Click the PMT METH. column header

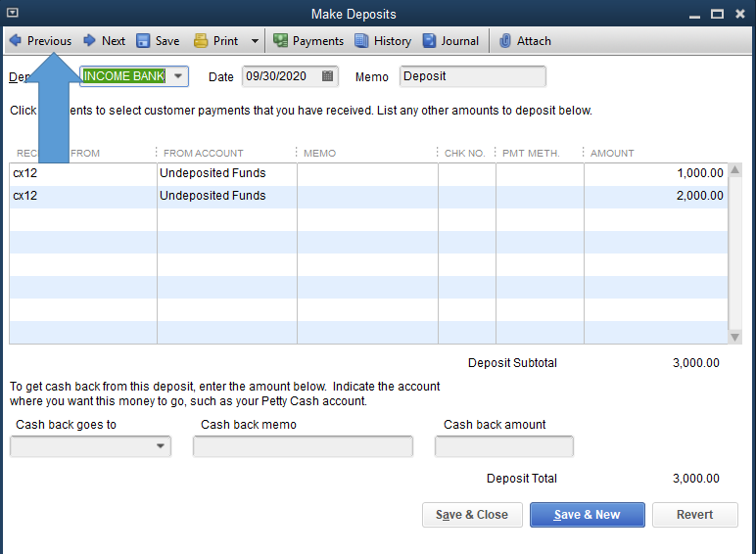point(531,154)
